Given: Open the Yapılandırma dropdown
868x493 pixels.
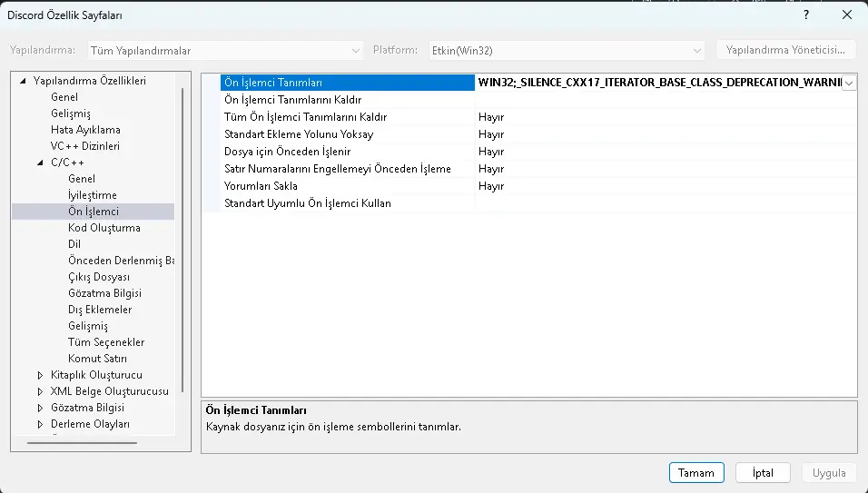Looking at the screenshot, I should [225, 50].
